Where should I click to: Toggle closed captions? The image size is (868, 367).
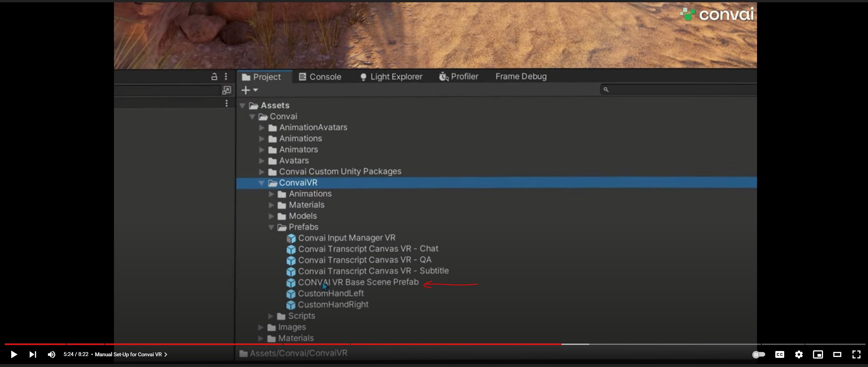point(780,354)
